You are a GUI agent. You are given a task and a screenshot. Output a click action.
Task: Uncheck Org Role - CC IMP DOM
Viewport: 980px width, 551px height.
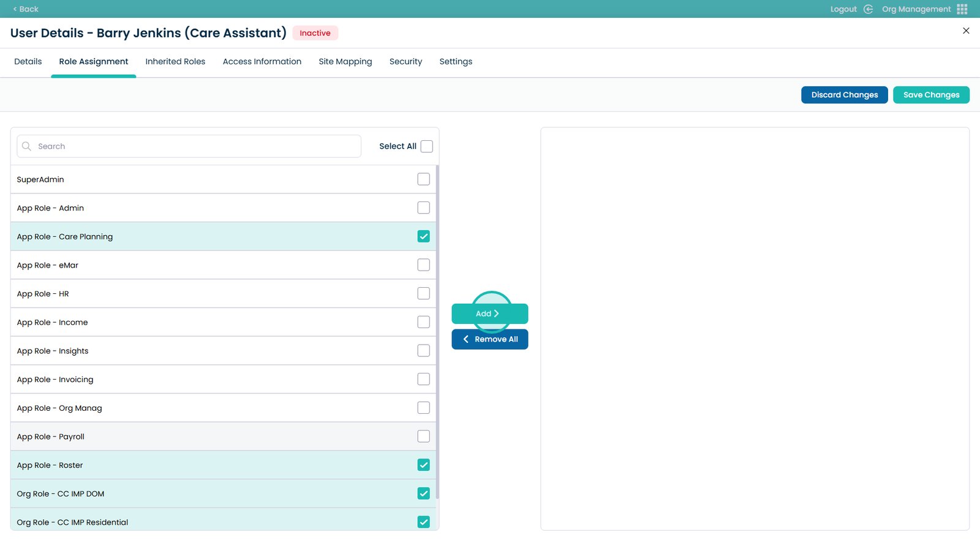pyautogui.click(x=423, y=493)
